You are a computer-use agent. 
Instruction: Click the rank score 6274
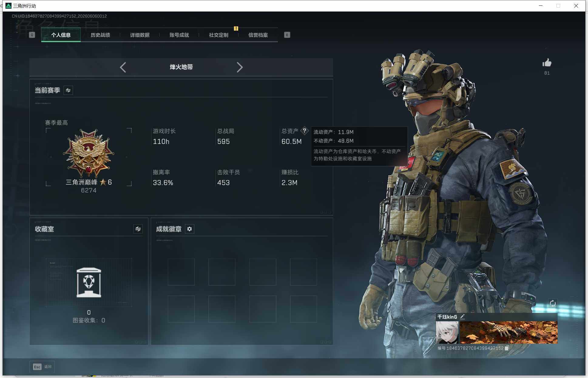coord(89,190)
